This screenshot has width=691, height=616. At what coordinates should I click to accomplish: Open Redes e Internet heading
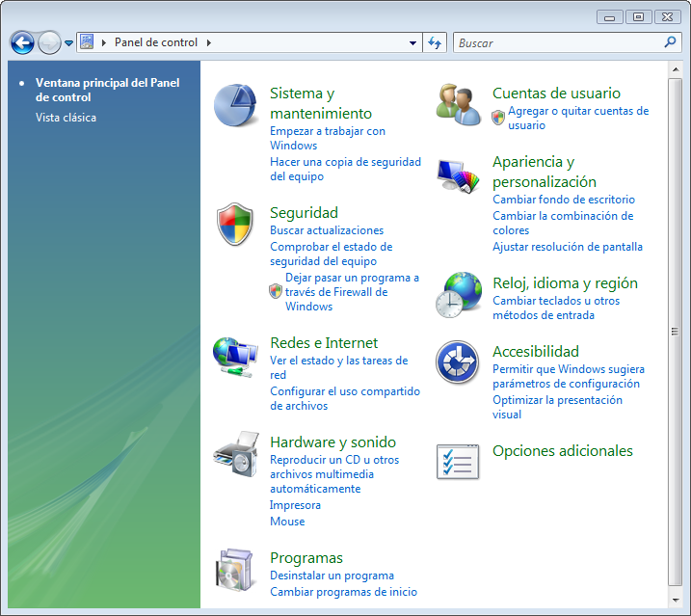coord(324,342)
